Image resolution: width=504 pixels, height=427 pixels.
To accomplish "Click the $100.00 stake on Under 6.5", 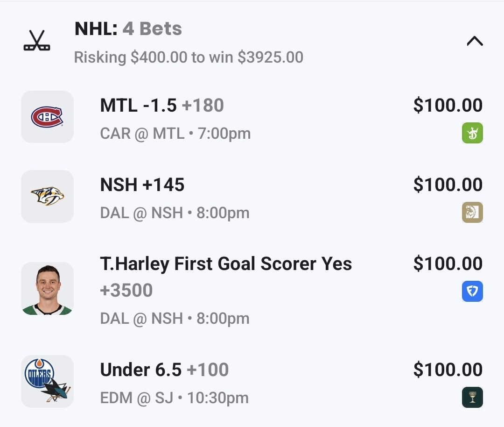I will [448, 370].
